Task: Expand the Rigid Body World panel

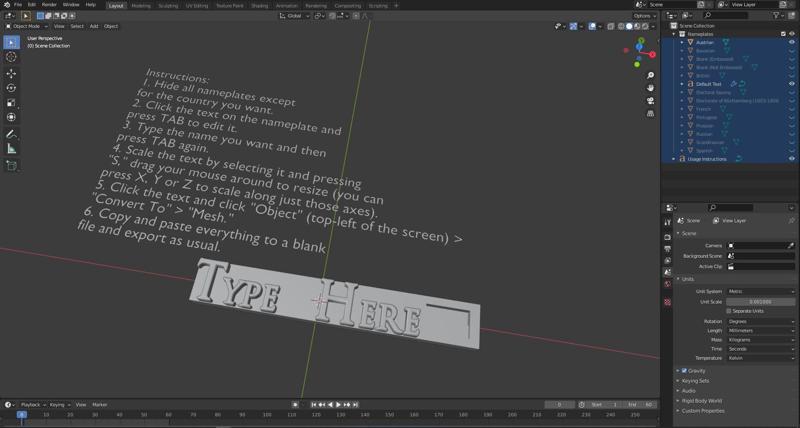Action: coord(702,400)
